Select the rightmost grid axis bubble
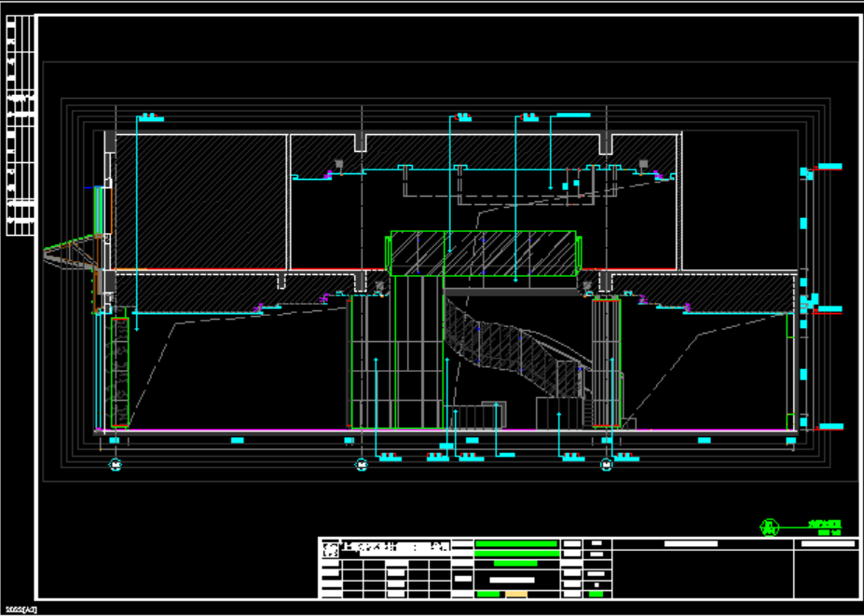 click(x=607, y=466)
